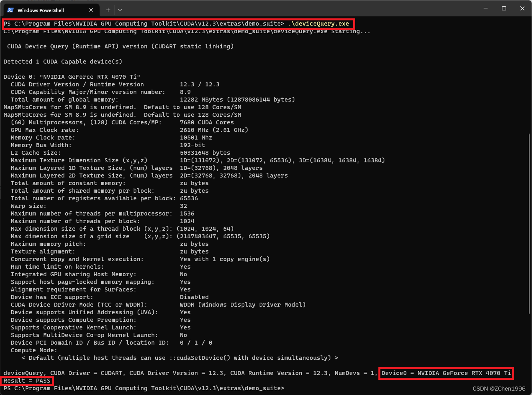532x395 pixels.
Task: Click the 'Memory Bus Width:' label
Action: [x=41, y=145]
